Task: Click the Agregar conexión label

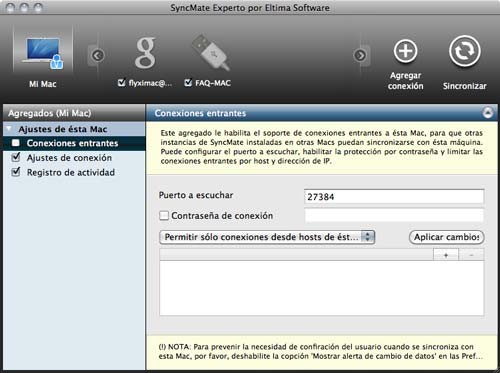Action: pyautogui.click(x=406, y=81)
